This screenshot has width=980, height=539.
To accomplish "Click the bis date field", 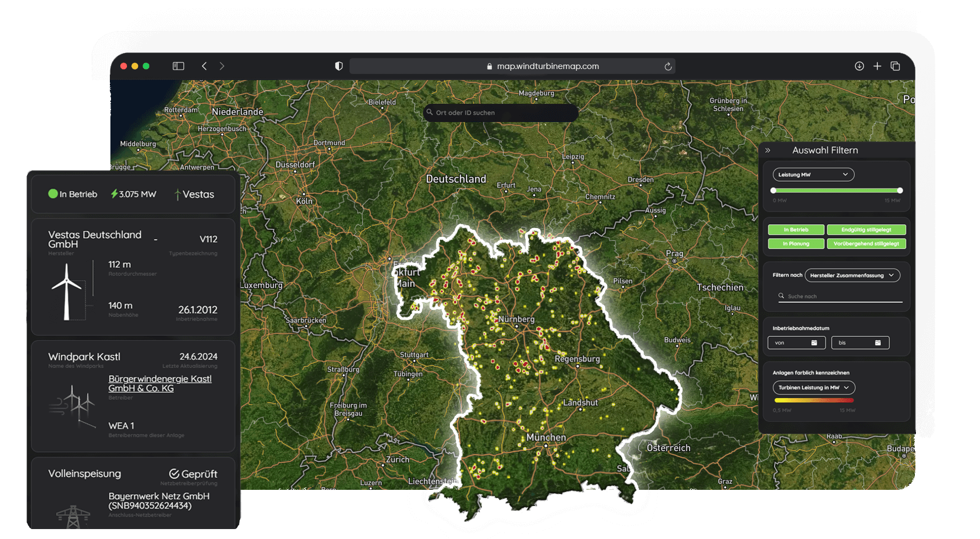I will (860, 343).
